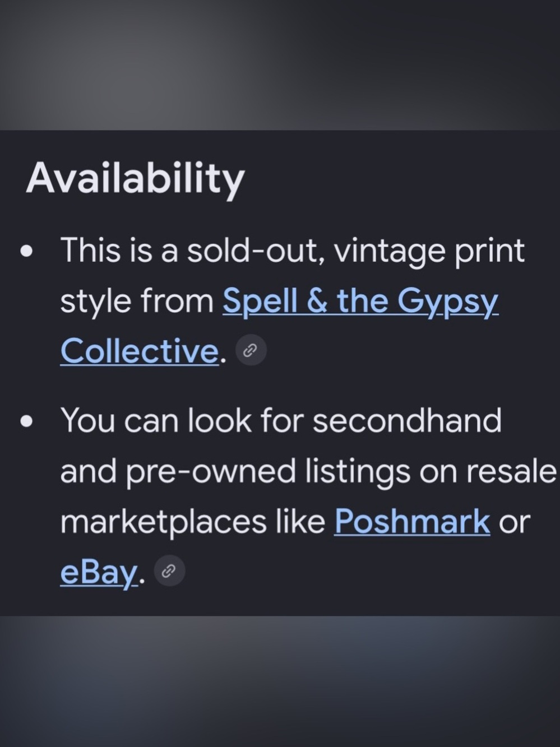Click the word 'or' after Poshmark
This screenshot has width=560, height=747.
pos(514,523)
